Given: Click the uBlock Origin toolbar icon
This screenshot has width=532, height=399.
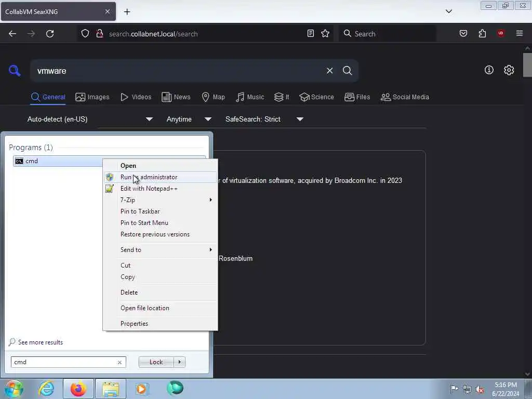Looking at the screenshot, I should (x=501, y=33).
